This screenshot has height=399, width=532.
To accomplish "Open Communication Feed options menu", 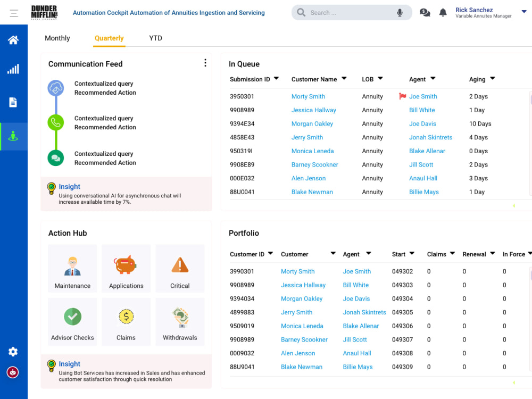I will point(205,63).
